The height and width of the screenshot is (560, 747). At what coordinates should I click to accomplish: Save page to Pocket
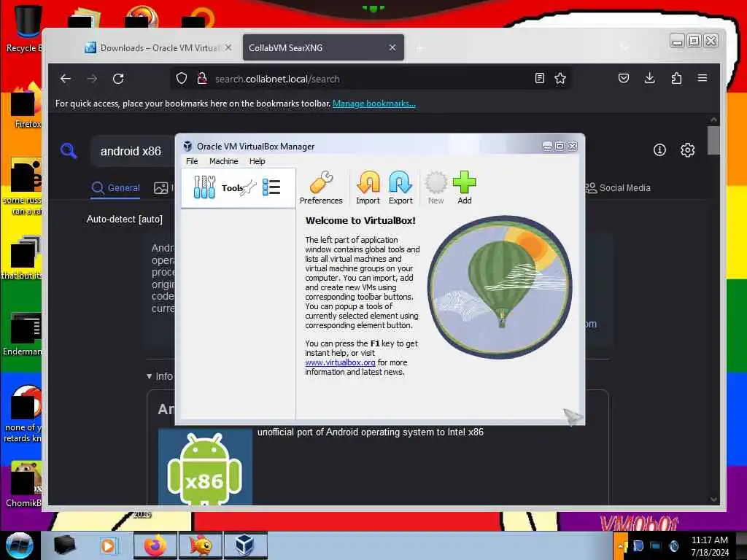pyautogui.click(x=624, y=78)
